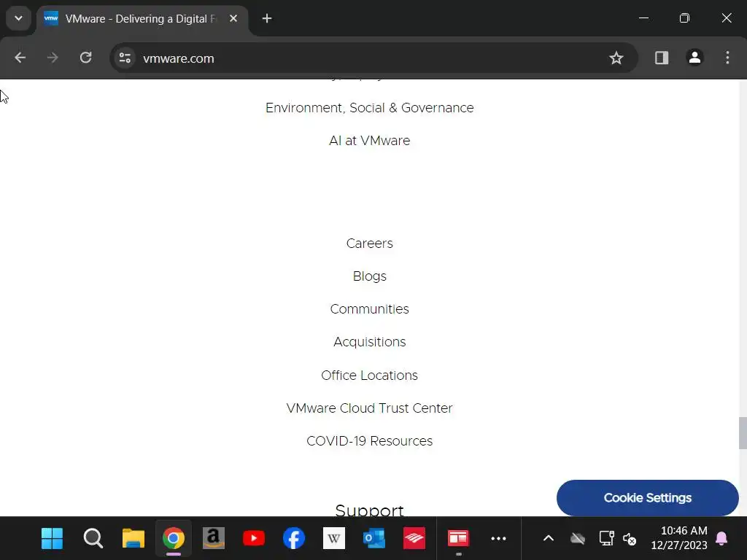
Task: Open the Chrome profile menu
Action: 694,58
